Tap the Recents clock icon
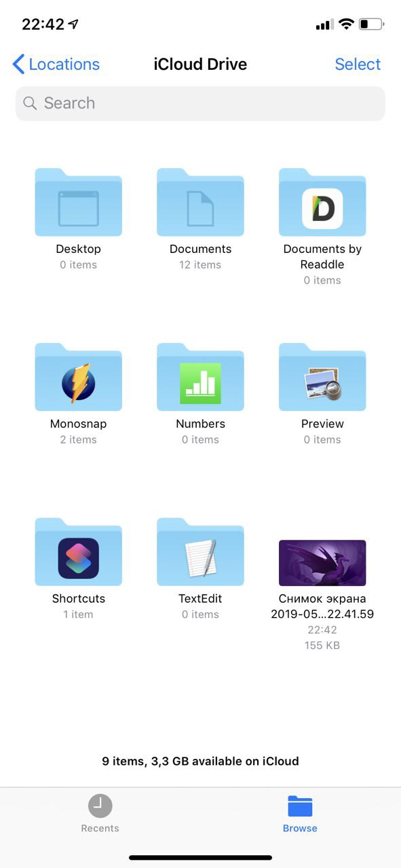The height and width of the screenshot is (868, 401). coord(100,806)
